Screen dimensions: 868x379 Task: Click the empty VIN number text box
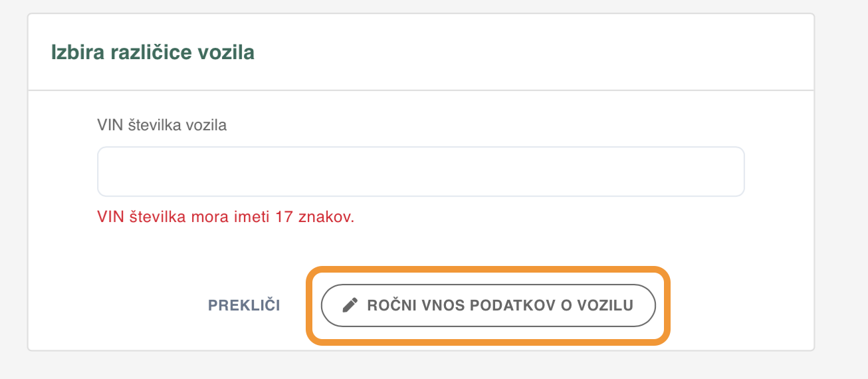click(421, 172)
